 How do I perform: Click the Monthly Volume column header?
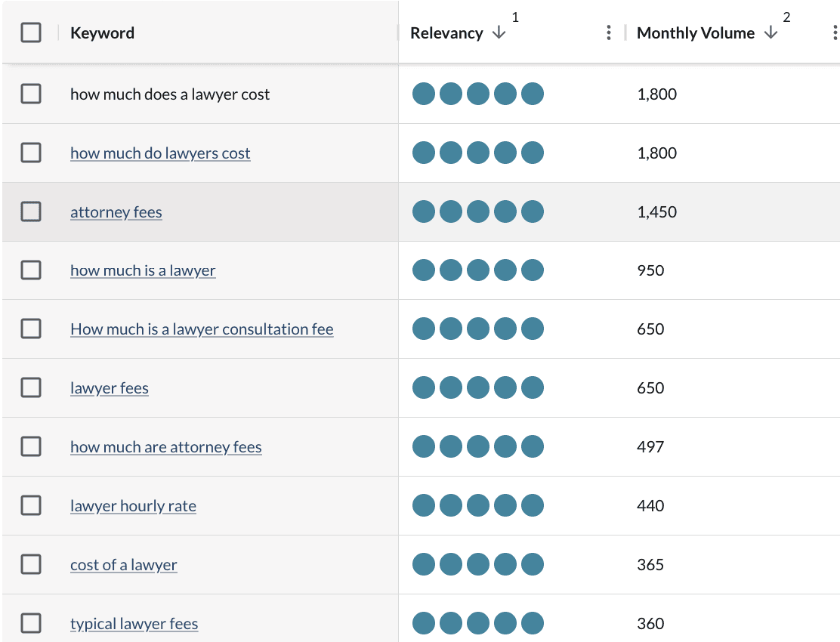[x=696, y=32]
